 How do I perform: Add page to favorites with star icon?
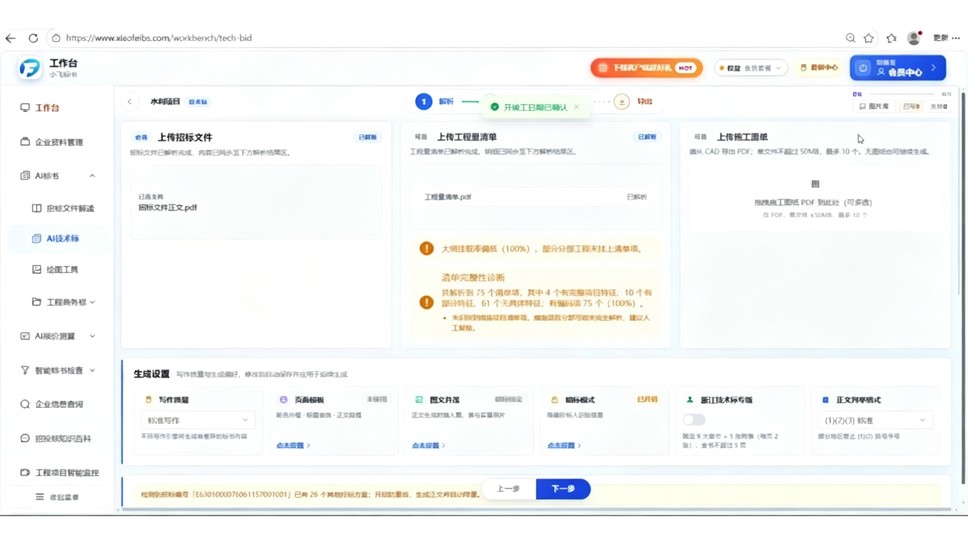click(x=869, y=38)
